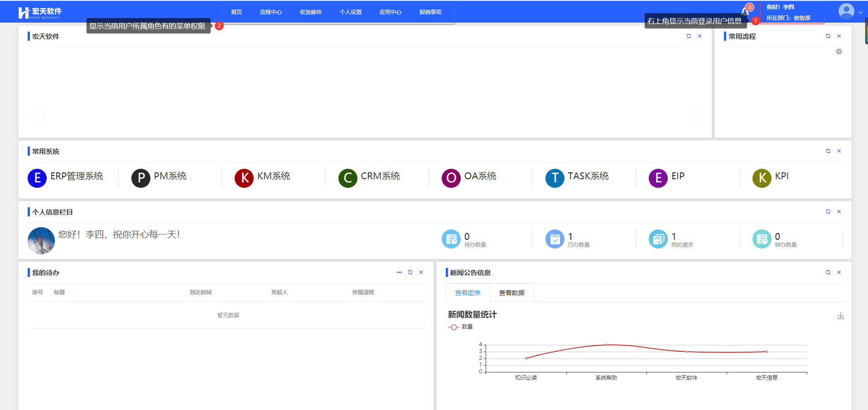868x410 pixels.
Task: Switch to the 查看图表 tab
Action: (x=468, y=293)
